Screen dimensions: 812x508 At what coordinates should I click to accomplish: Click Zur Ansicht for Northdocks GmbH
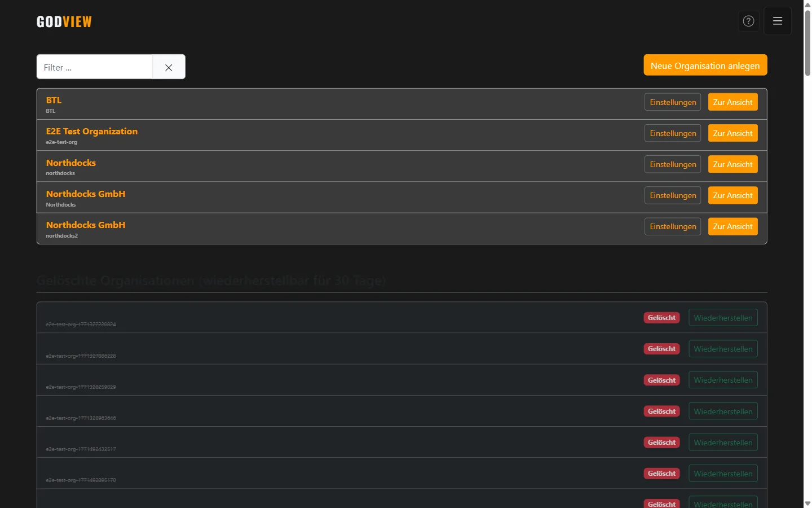coord(732,195)
